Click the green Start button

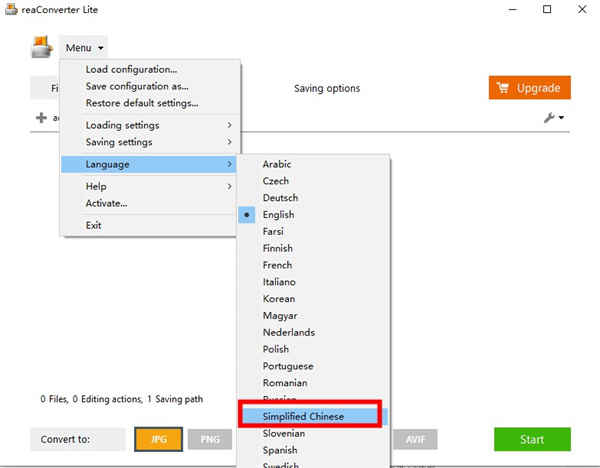coord(532,439)
